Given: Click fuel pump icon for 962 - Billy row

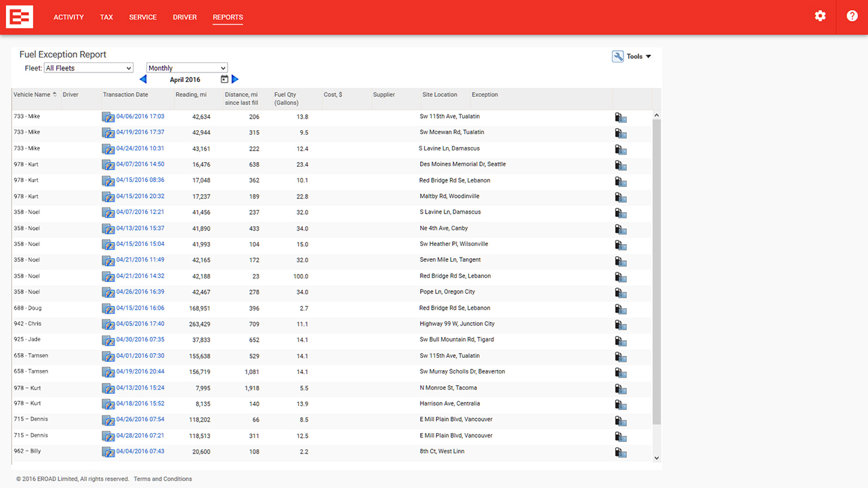Looking at the screenshot, I should pyautogui.click(x=620, y=452).
